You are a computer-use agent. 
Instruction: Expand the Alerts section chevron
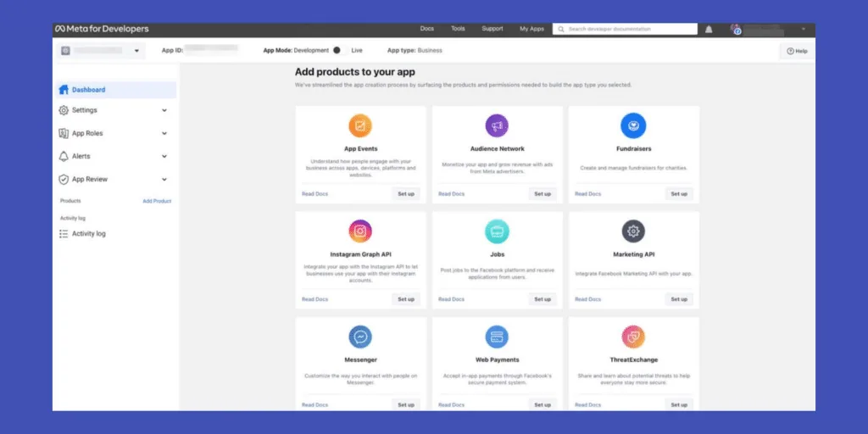[164, 156]
